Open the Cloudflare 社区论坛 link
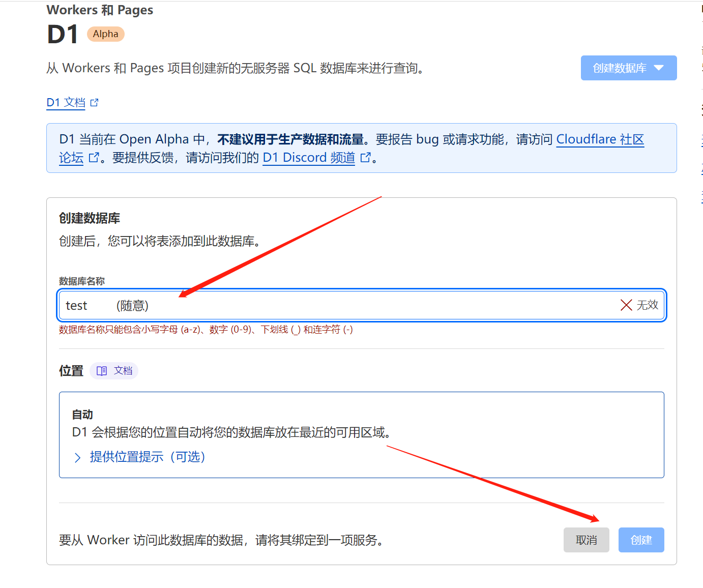The height and width of the screenshot is (588, 703). pos(600,139)
